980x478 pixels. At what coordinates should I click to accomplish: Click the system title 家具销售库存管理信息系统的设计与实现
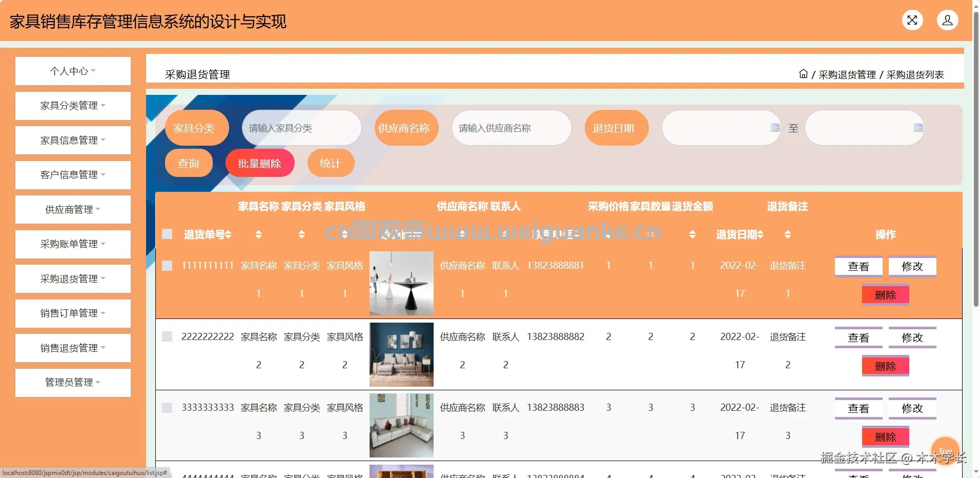[148, 22]
